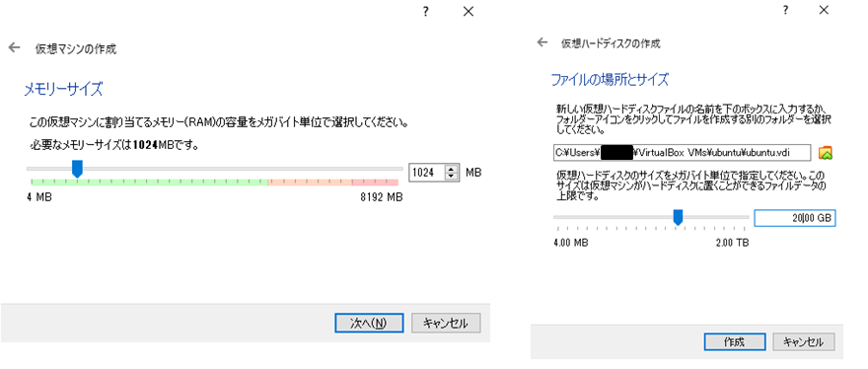Click the 2.00 TB maximum label
This screenshot has width=868, height=369.
click(x=731, y=243)
